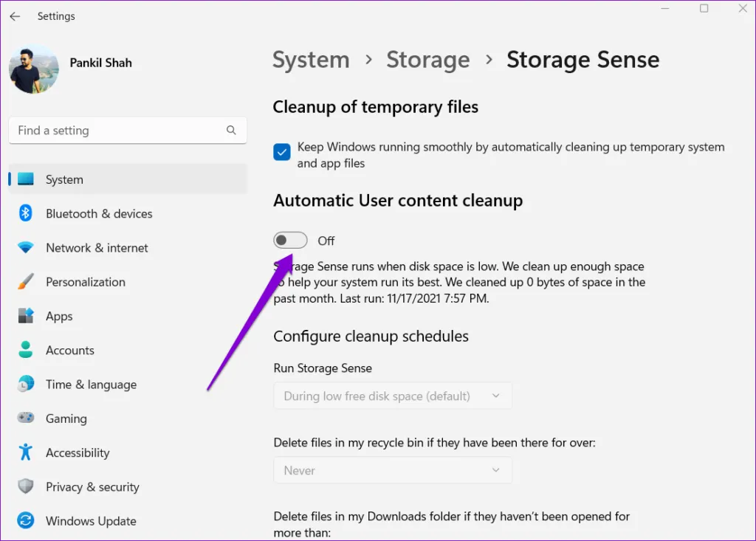Click the Bluetooth & devices icon
Image resolution: width=756 pixels, height=541 pixels.
(x=26, y=213)
